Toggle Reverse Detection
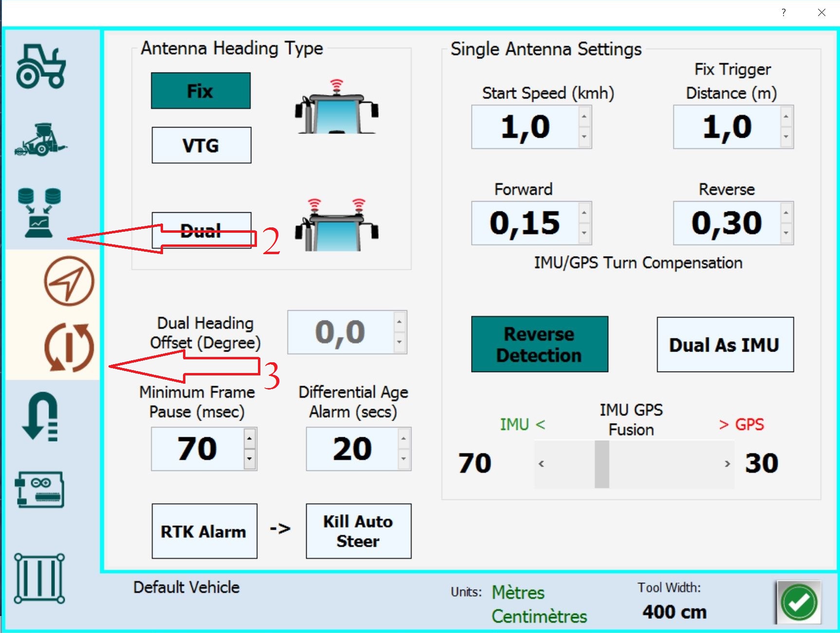Image resolution: width=840 pixels, height=633 pixels. (540, 344)
